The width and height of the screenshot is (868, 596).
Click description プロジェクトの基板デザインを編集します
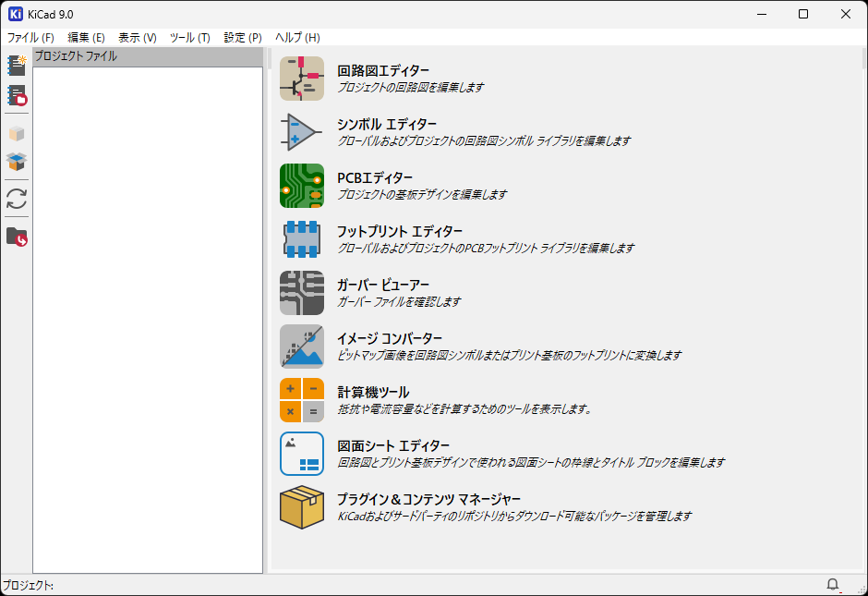pyautogui.click(x=422, y=195)
